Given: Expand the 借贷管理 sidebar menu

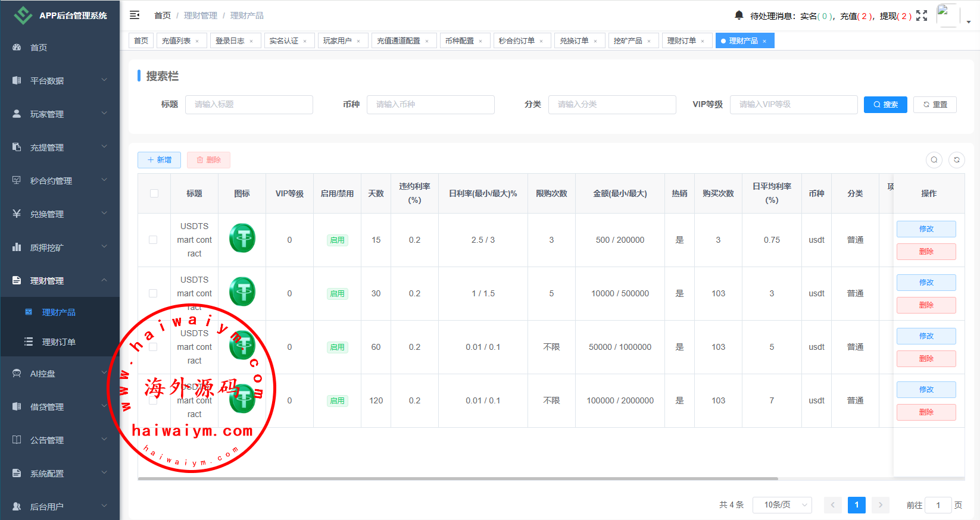Looking at the screenshot, I should 60,407.
